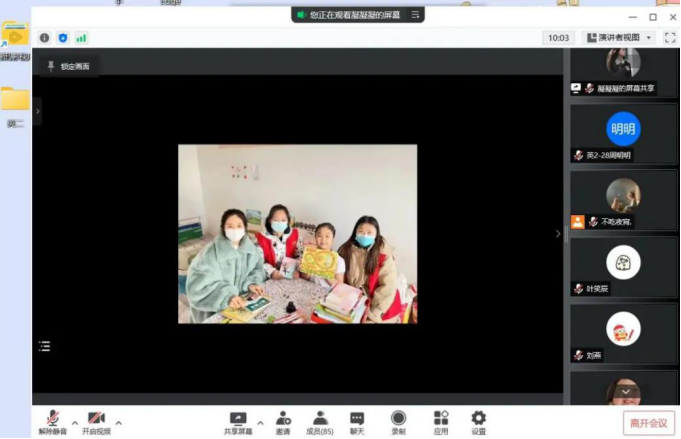Enter full screen mode icon
The height and width of the screenshot is (439, 681).
coord(669,38)
